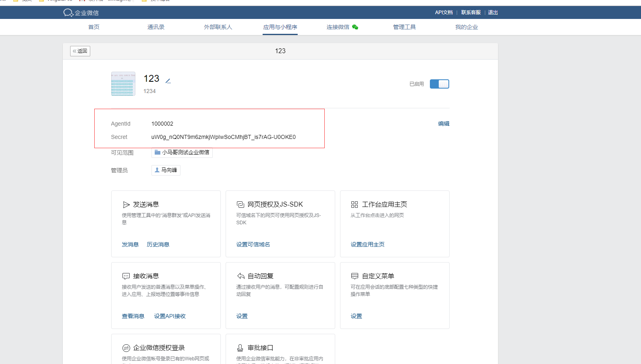Click the 企业微信授权登录 icon
This screenshot has height=364, width=641.
click(126, 348)
